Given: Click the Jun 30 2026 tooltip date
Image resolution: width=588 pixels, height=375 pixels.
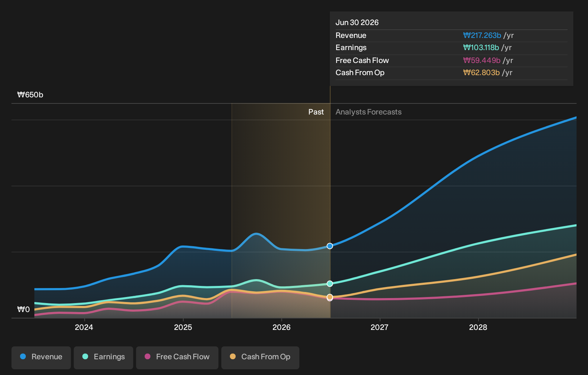Looking at the screenshot, I should pyautogui.click(x=357, y=23).
